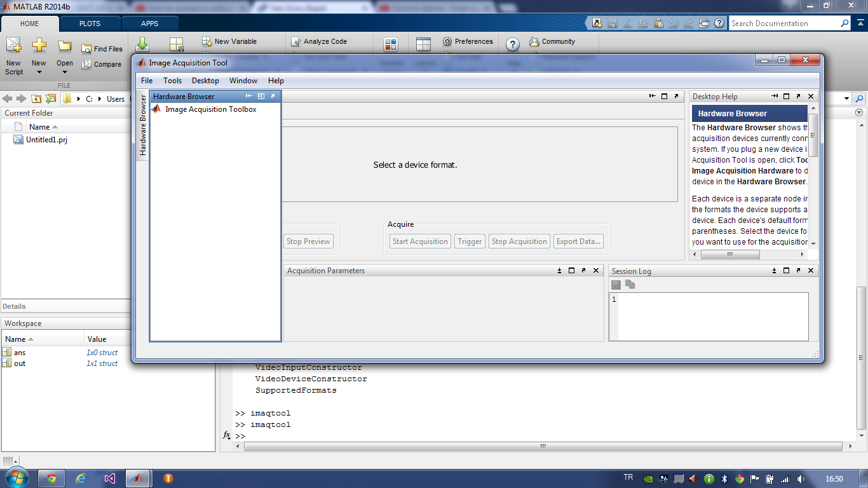The height and width of the screenshot is (488, 868).
Task: Click the quick access Switch Windows icon
Action: point(704,24)
